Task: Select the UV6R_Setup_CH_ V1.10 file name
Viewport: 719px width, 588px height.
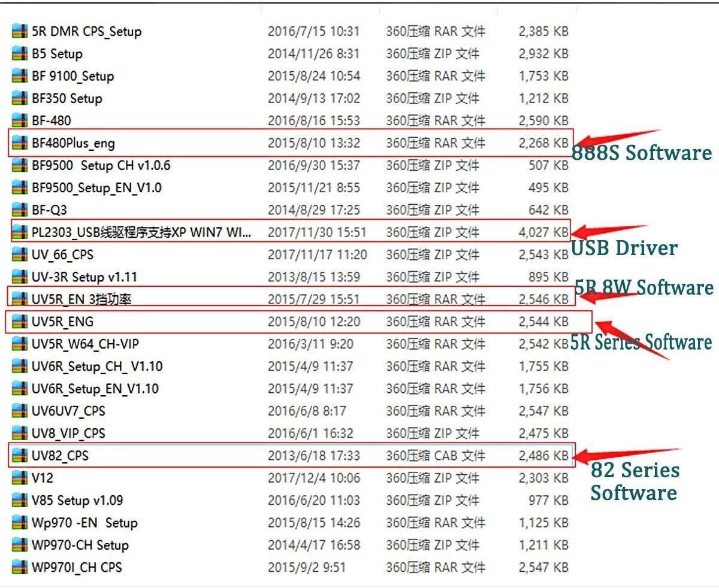Action: pyautogui.click(x=97, y=366)
